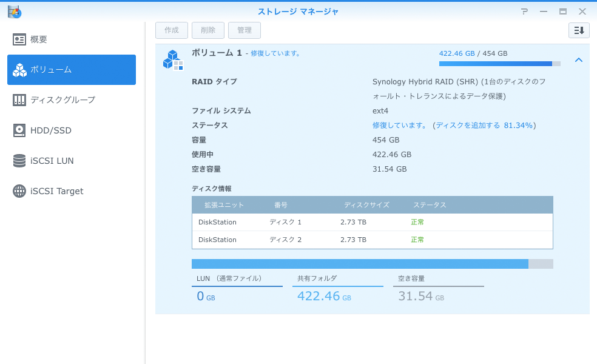Click the 0 GB LUN value
Viewport: 597px width, 364px height.
pyautogui.click(x=206, y=296)
